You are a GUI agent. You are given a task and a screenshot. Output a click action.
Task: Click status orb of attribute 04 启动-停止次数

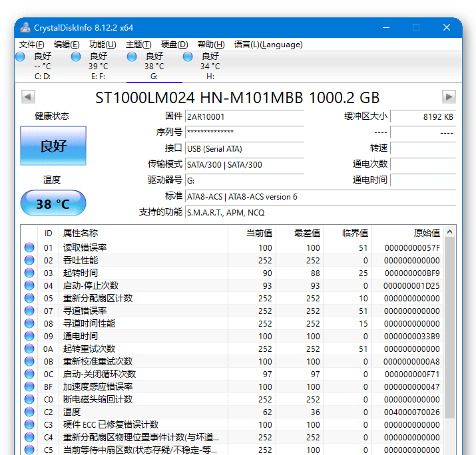pos(29,286)
